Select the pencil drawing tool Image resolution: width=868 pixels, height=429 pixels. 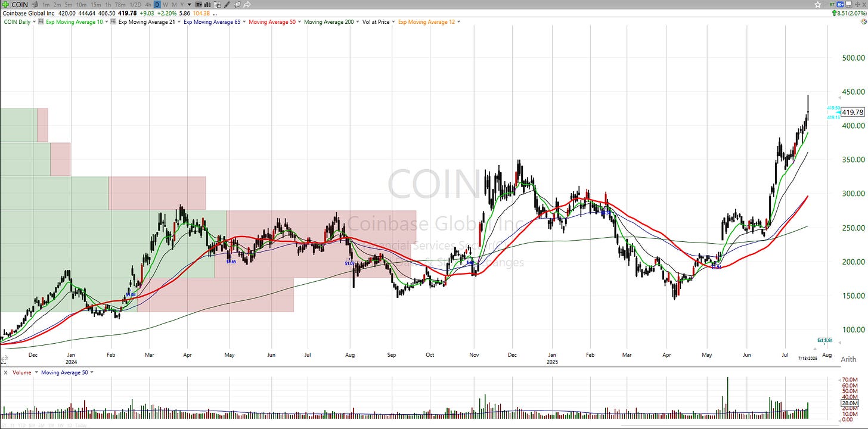[227, 4]
